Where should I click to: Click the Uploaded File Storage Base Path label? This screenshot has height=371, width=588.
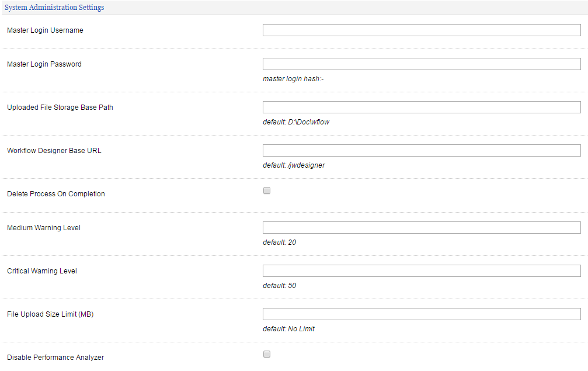coord(60,108)
